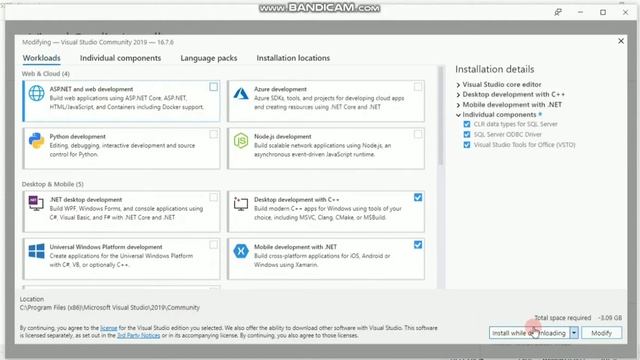Click the ASP.NET globe icon

[36, 93]
